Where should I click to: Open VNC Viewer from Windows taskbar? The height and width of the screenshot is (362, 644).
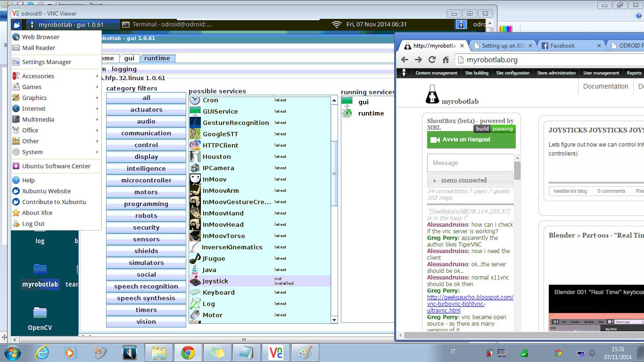point(276,352)
